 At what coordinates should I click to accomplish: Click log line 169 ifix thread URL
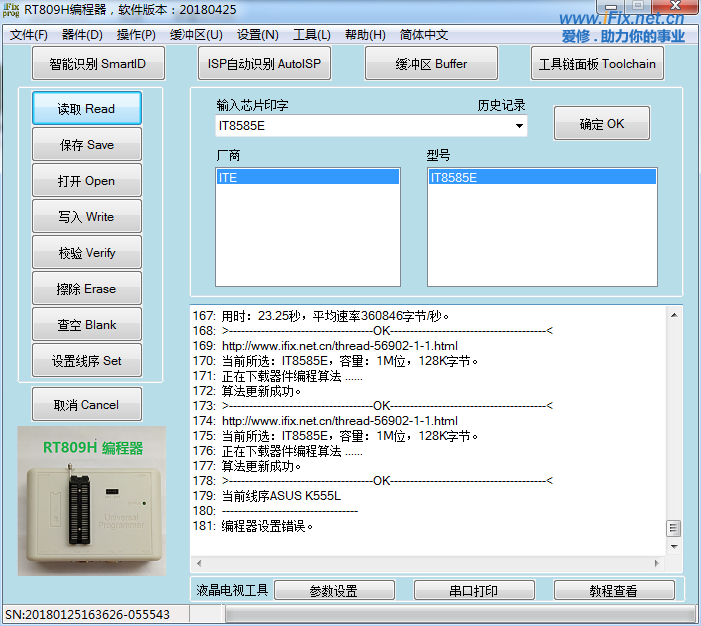coord(340,346)
